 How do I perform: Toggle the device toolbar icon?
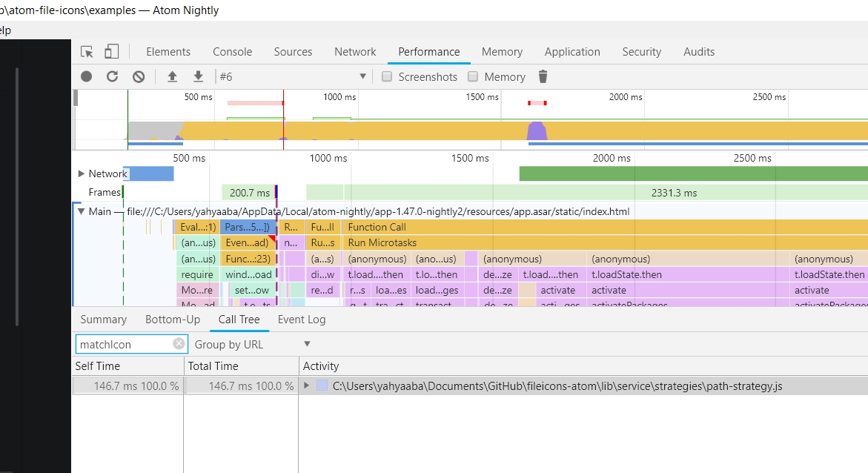click(x=111, y=51)
